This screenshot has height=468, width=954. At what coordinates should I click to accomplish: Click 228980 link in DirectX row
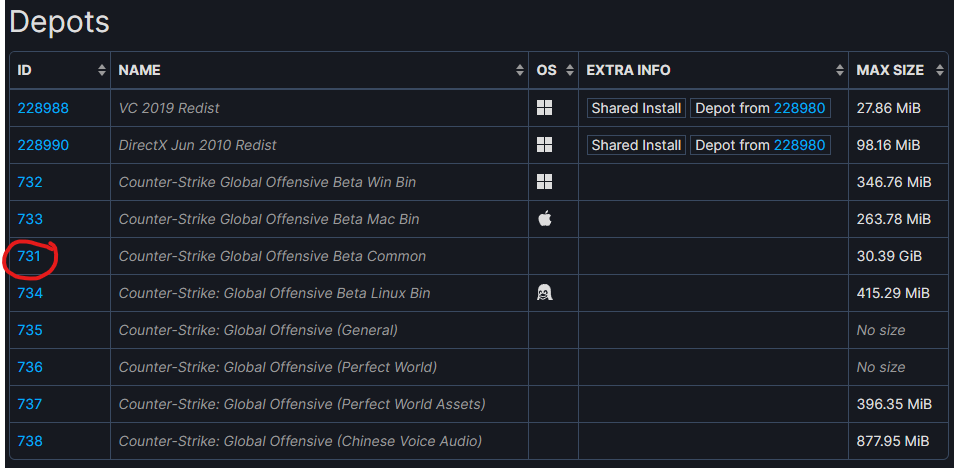tap(799, 145)
